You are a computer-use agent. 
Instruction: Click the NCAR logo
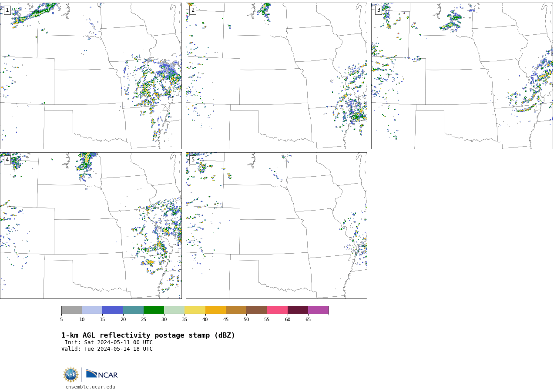[x=102, y=374]
